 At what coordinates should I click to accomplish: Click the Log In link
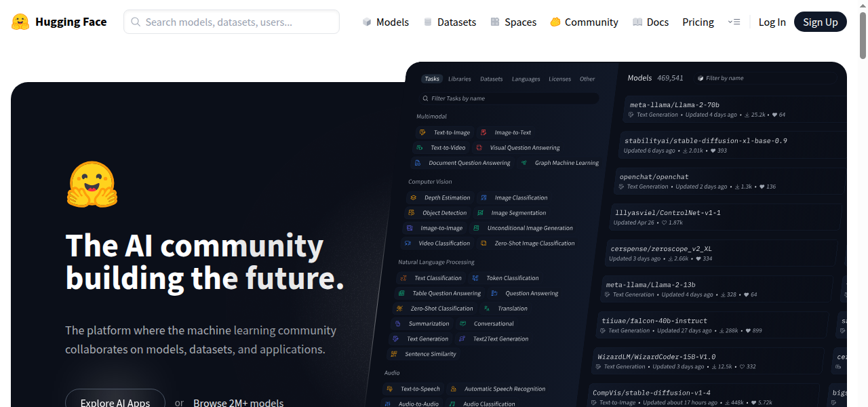[772, 22]
